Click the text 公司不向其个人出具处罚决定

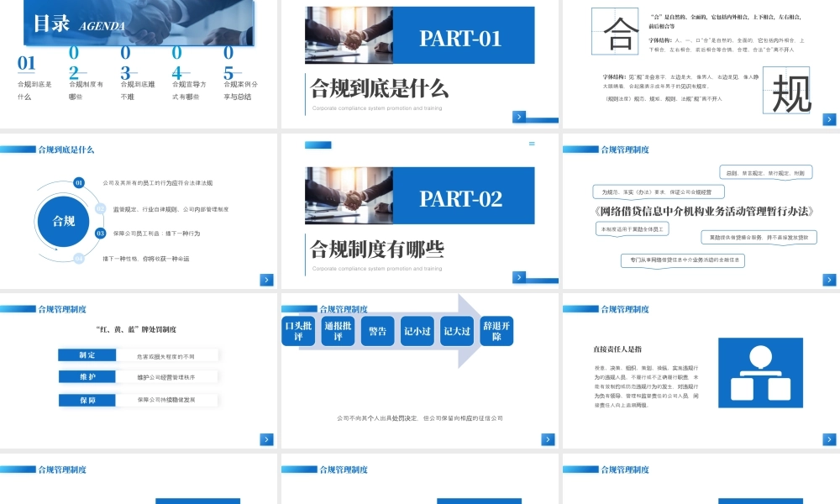coord(377,418)
